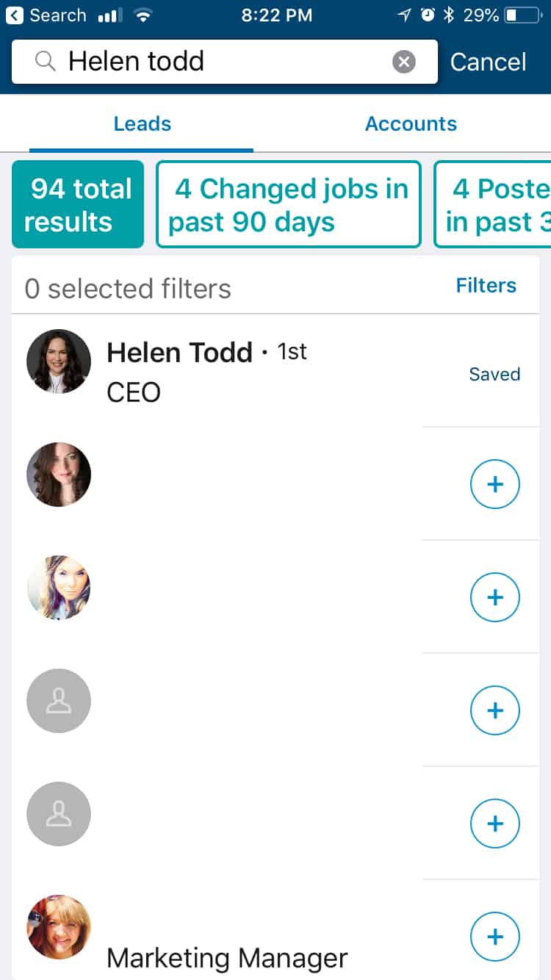Tap the Helen todd search input field
The image size is (551, 980).
(x=220, y=62)
